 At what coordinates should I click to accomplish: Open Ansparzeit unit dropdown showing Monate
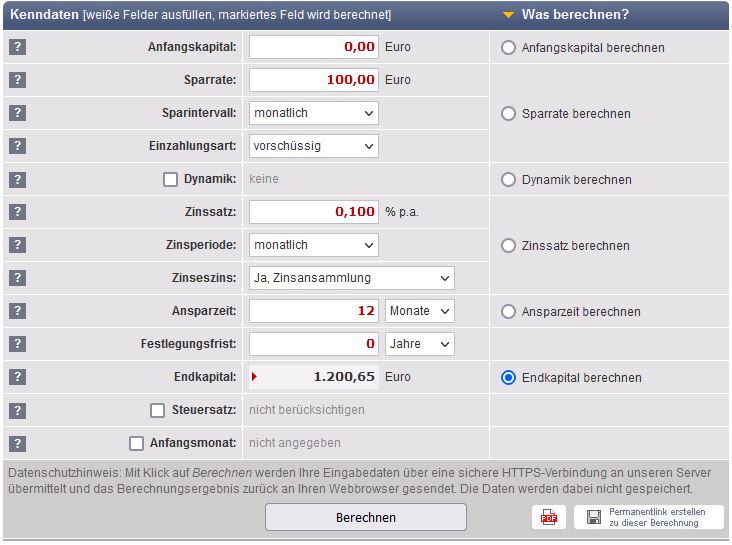point(420,311)
